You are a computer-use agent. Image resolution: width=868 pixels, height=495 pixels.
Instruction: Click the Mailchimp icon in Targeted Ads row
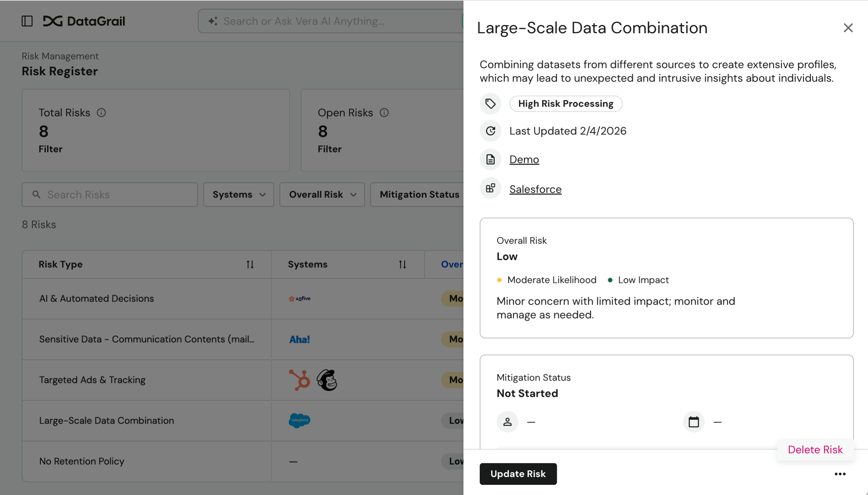[x=327, y=380]
